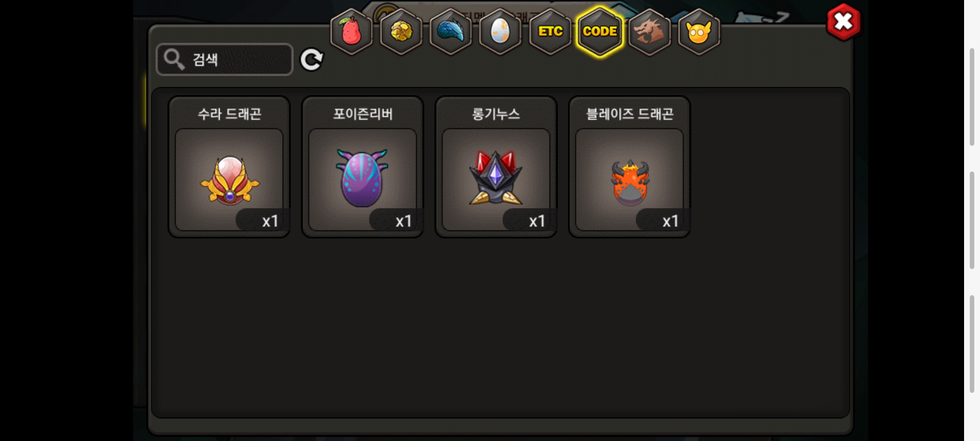Select the yellow horned mask tab
The image size is (980, 441).
click(x=699, y=31)
